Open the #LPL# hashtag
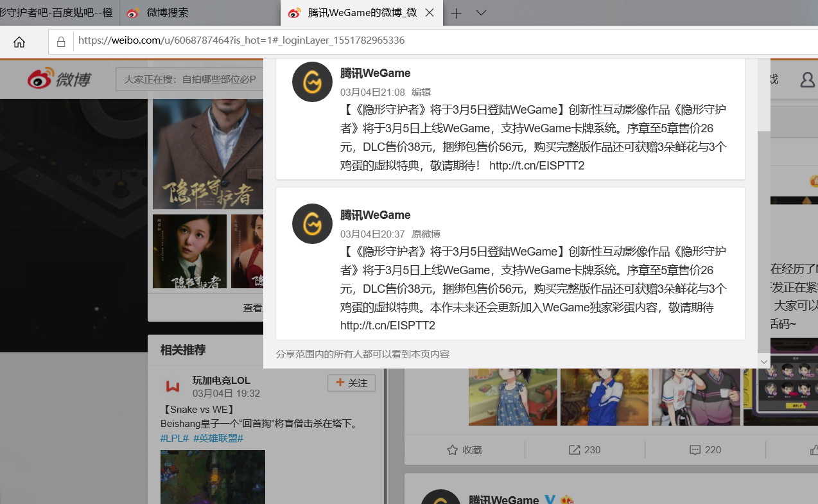The width and height of the screenshot is (818, 504). (175, 438)
